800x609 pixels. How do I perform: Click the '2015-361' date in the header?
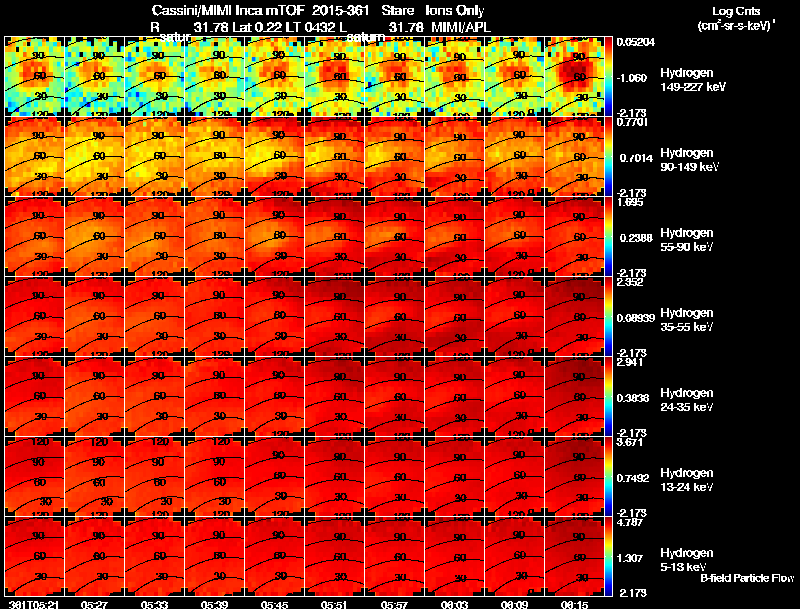[x=341, y=11]
